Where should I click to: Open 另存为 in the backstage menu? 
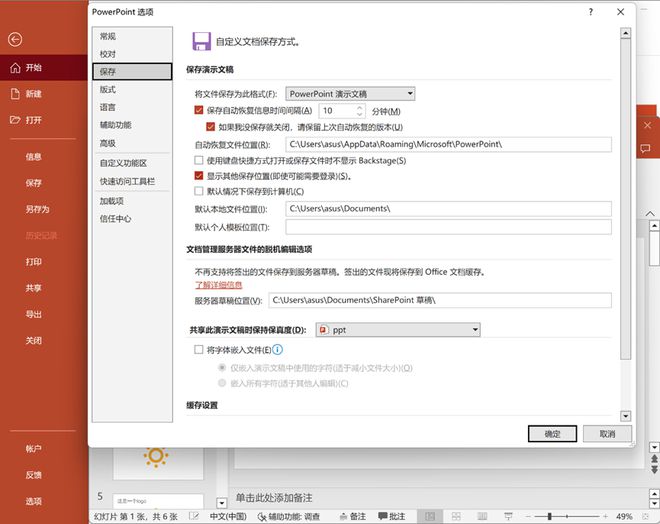pyautogui.click(x=37, y=209)
